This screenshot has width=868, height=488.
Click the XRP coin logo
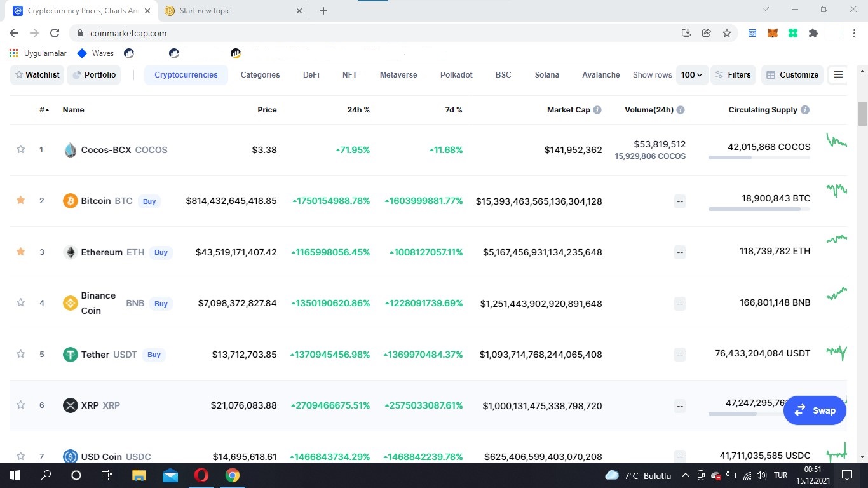(71, 405)
